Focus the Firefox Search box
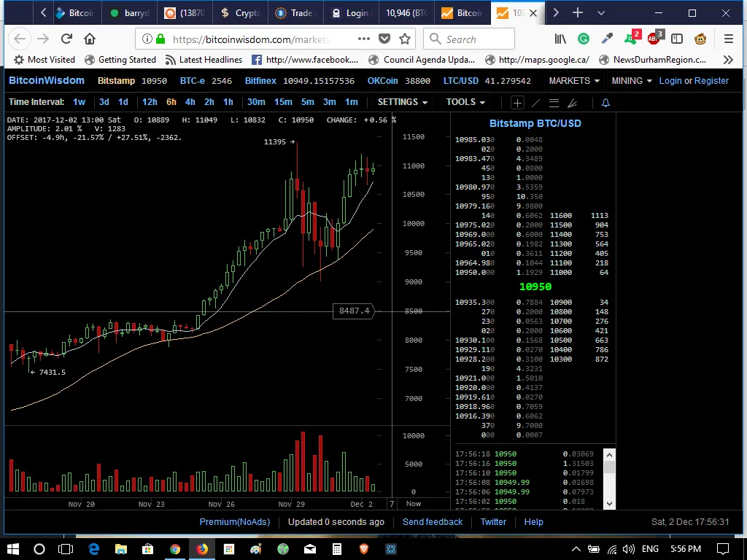Screen dimensions: 747x560 (x=469, y=39)
